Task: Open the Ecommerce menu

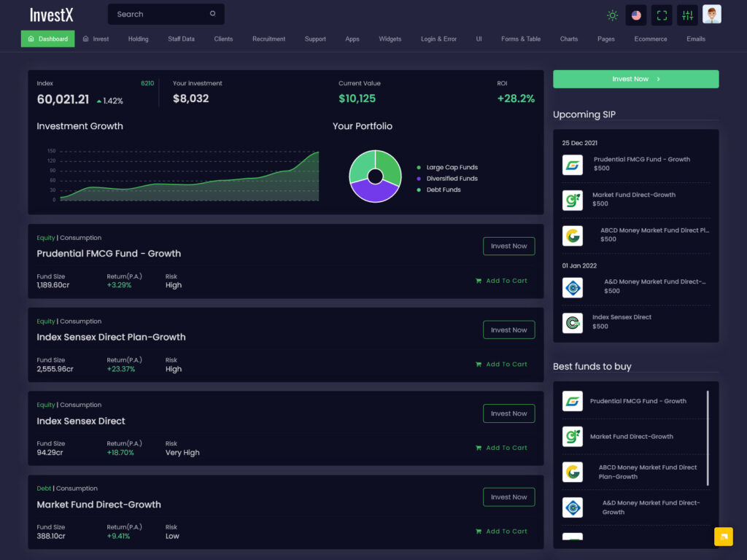Action: (650, 39)
